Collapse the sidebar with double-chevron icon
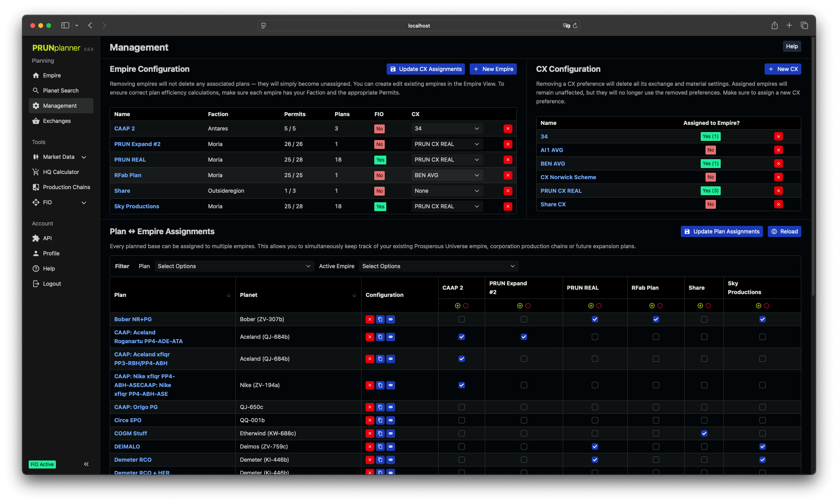This screenshot has width=838, height=504. pos(86,464)
